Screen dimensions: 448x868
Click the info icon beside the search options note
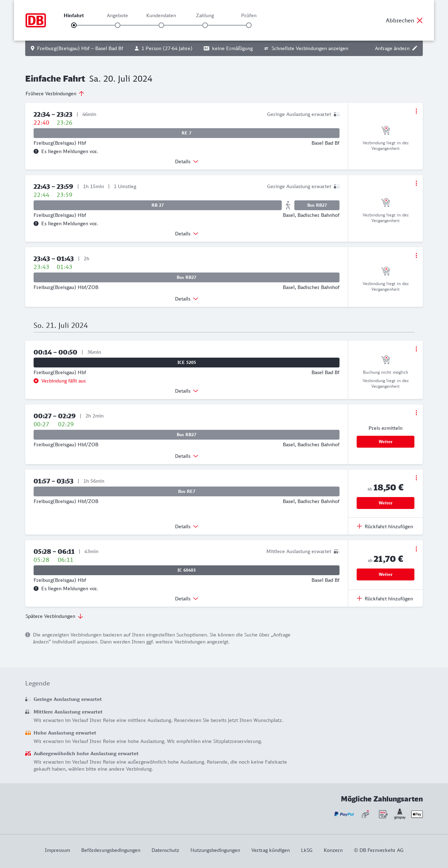[28, 635]
